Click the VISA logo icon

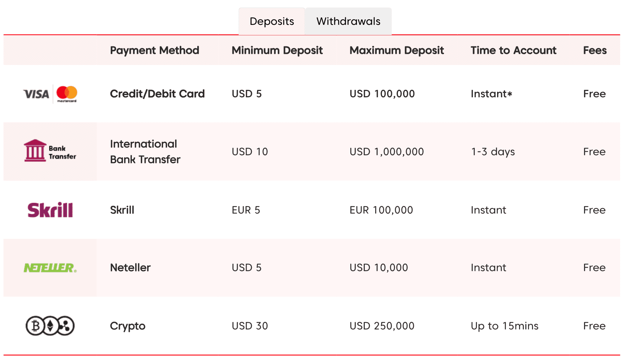point(36,94)
